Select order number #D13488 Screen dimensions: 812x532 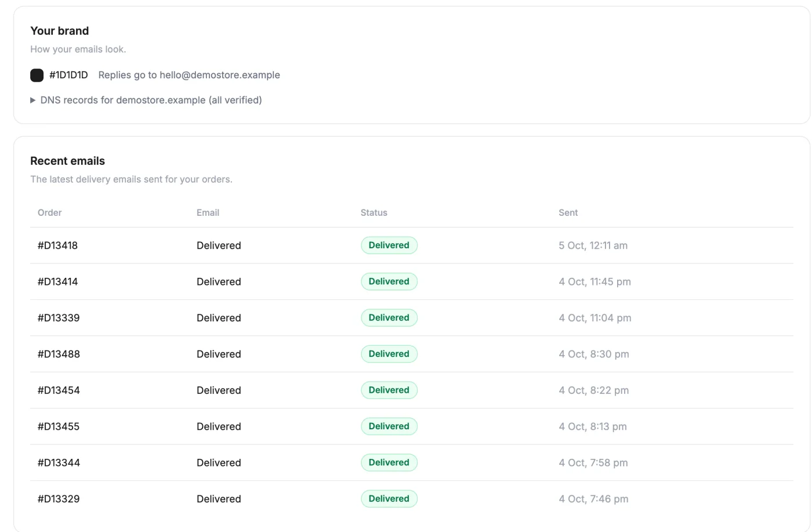[59, 354]
